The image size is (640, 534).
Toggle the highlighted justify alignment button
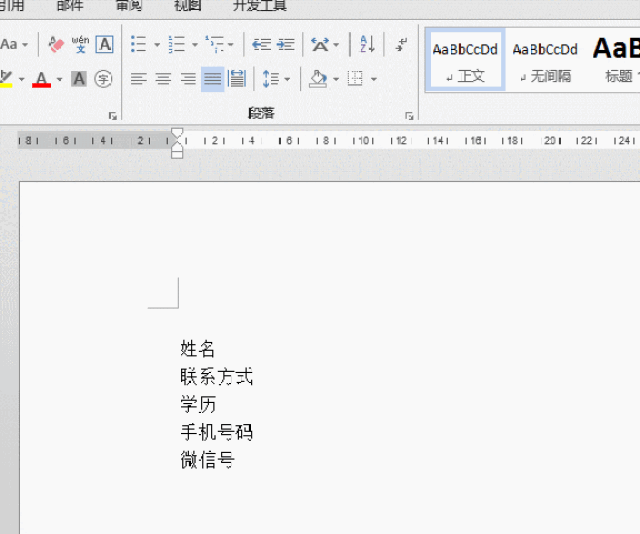(x=212, y=78)
